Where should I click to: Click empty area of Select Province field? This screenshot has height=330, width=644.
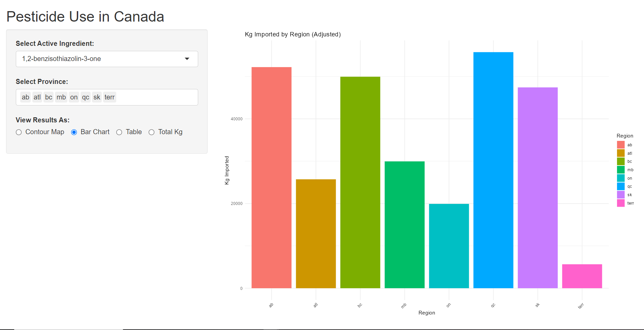tap(157, 97)
